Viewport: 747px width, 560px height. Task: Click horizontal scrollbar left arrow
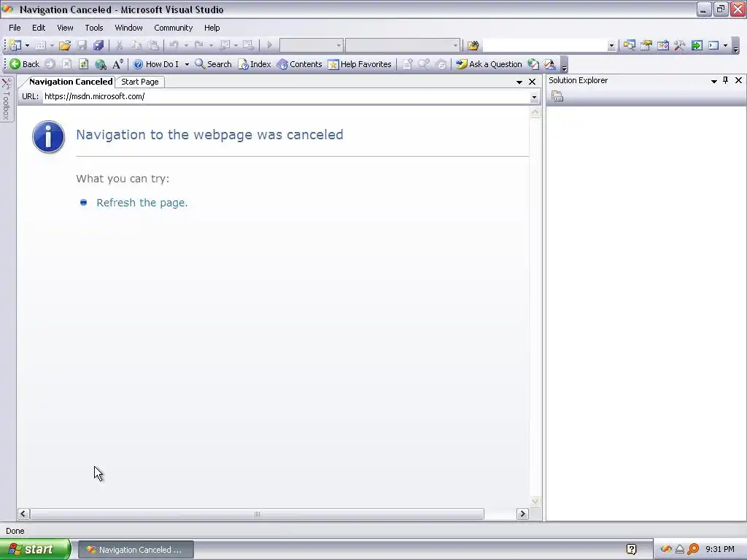[23, 514]
